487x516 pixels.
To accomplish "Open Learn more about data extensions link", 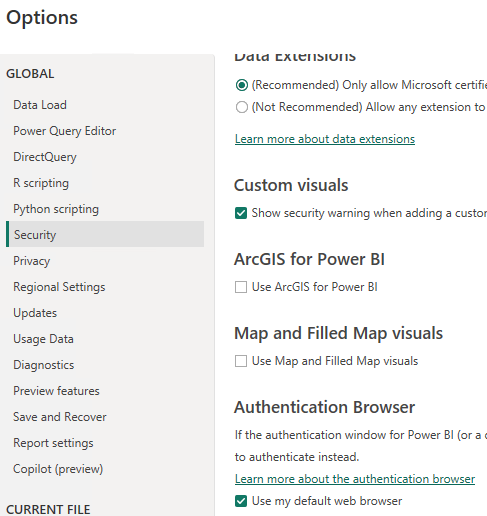I will pos(325,139).
